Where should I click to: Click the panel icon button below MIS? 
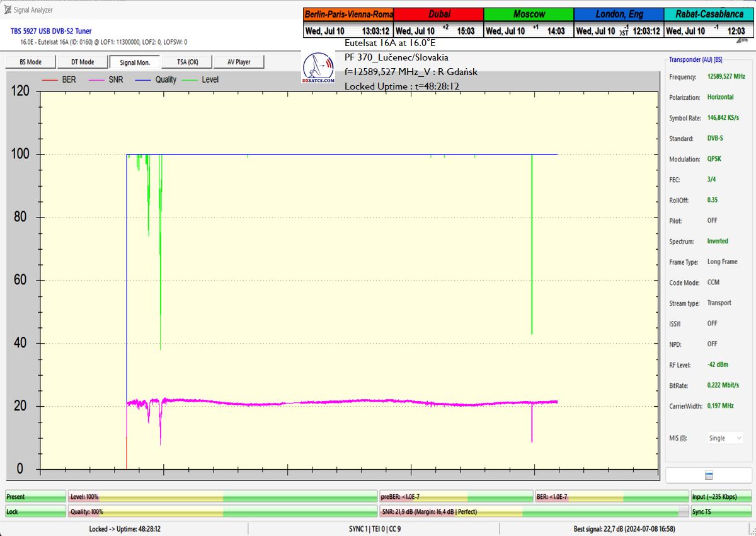[709, 475]
